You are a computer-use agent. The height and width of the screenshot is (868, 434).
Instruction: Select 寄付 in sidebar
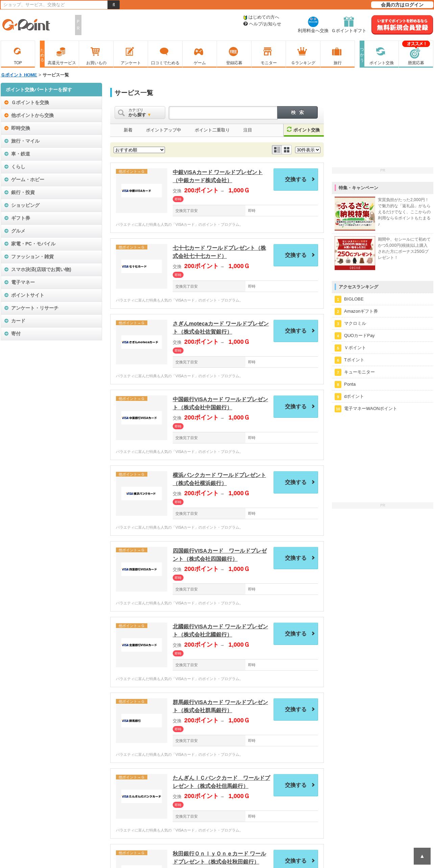tap(51, 334)
